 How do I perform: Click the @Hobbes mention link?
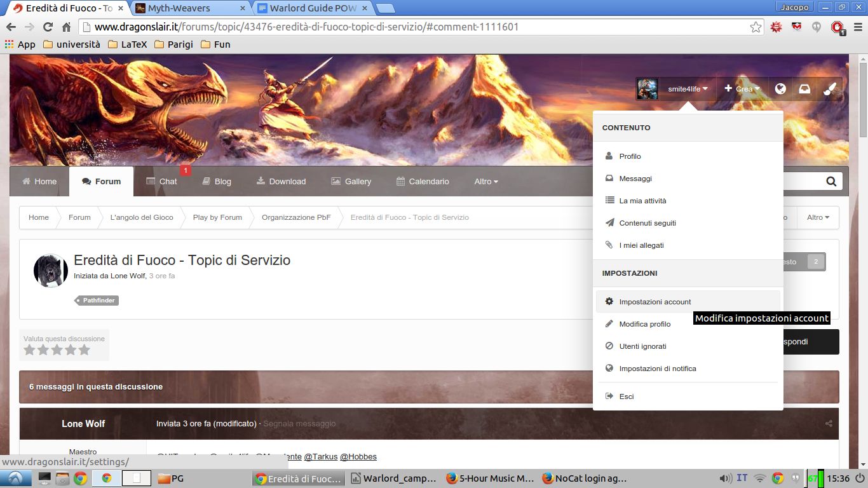coord(358,457)
